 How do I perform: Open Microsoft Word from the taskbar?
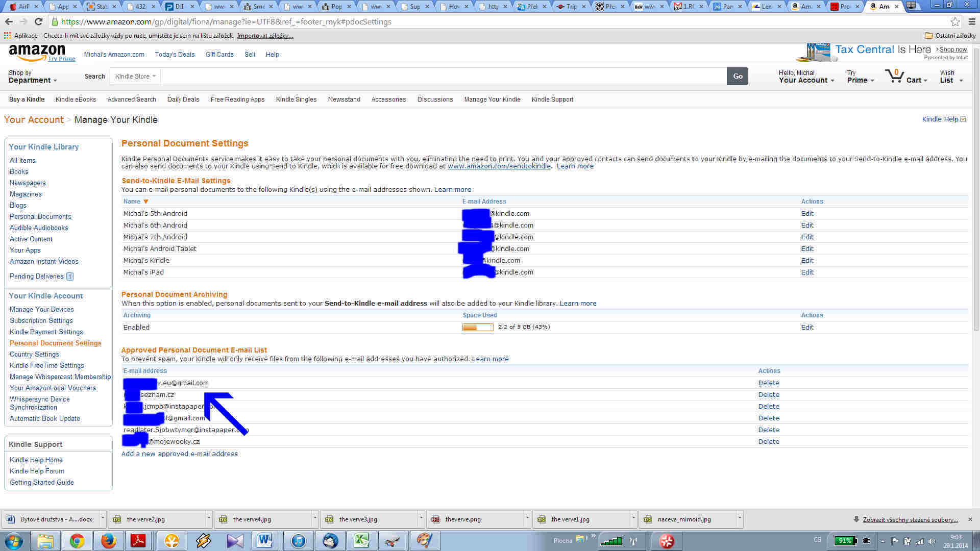(265, 541)
